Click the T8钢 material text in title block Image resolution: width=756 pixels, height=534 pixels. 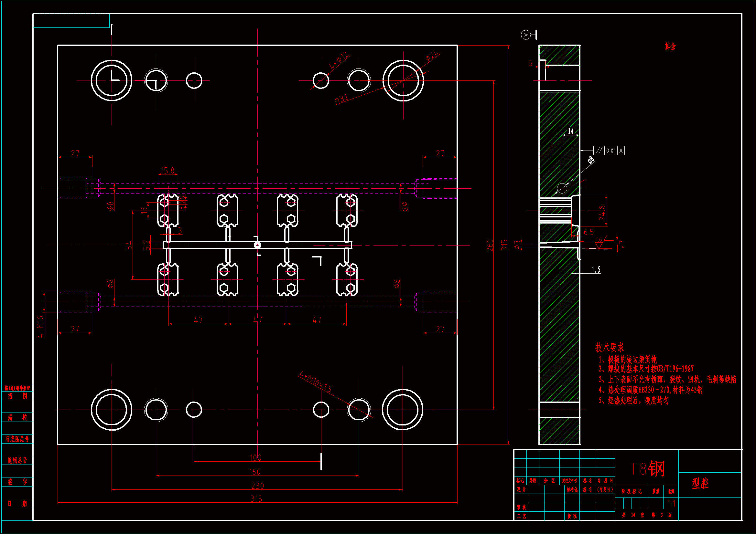[x=647, y=469]
